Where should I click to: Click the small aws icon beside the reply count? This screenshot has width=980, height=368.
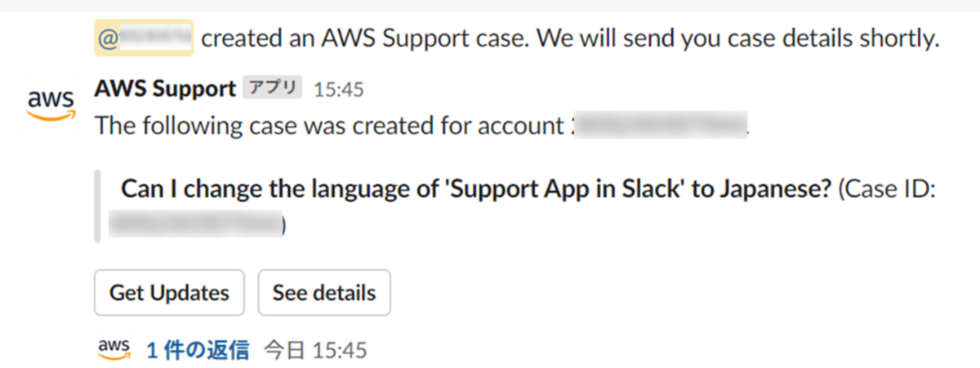click(114, 349)
